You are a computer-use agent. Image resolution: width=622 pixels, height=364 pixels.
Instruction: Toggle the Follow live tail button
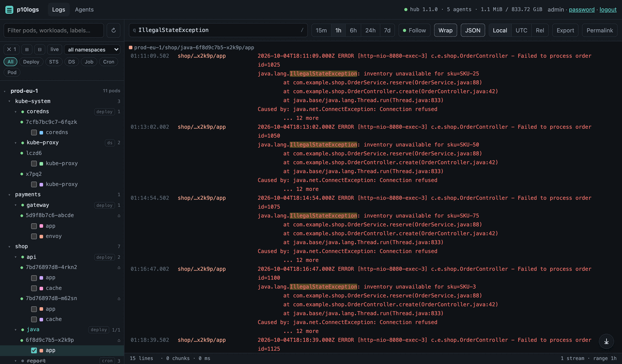[x=414, y=30]
